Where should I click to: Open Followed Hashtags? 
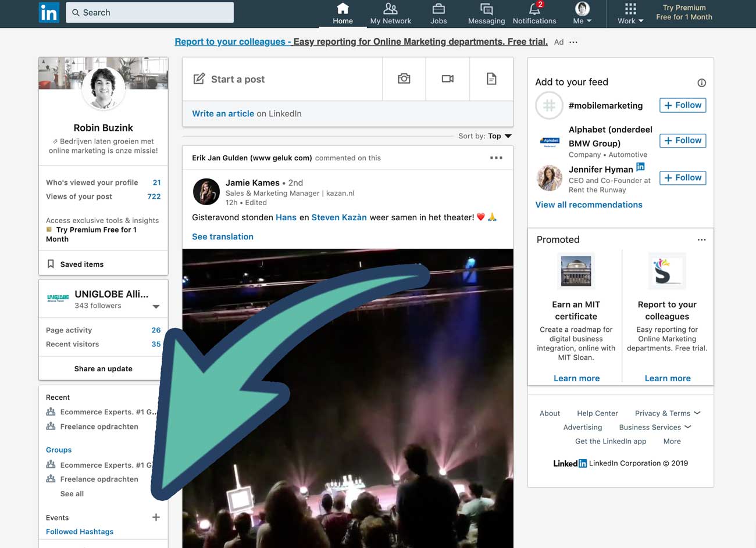[x=80, y=532]
